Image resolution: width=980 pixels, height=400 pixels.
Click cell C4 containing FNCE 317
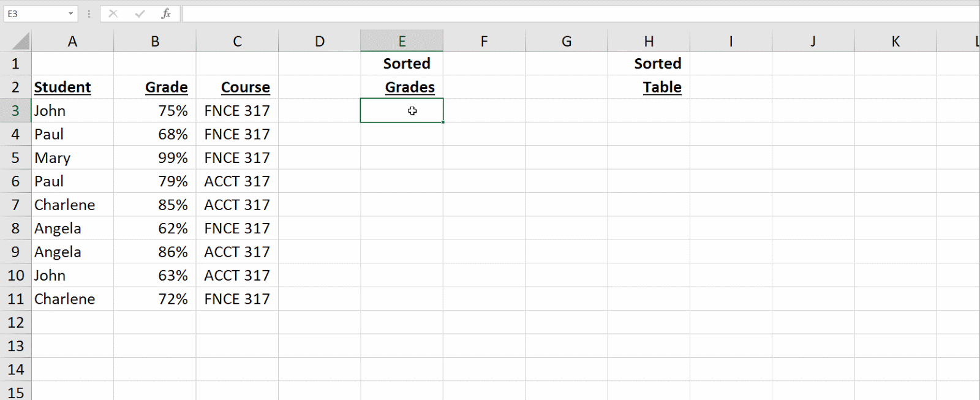pyautogui.click(x=237, y=134)
